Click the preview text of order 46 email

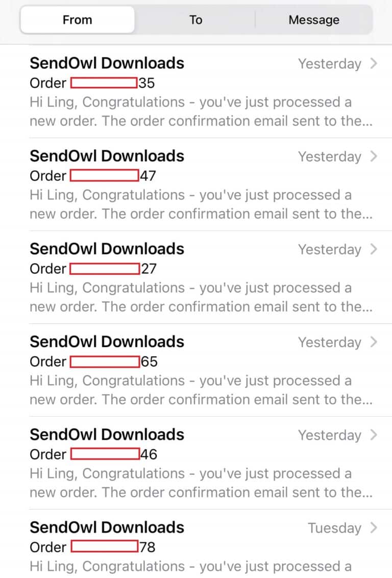tap(201, 483)
